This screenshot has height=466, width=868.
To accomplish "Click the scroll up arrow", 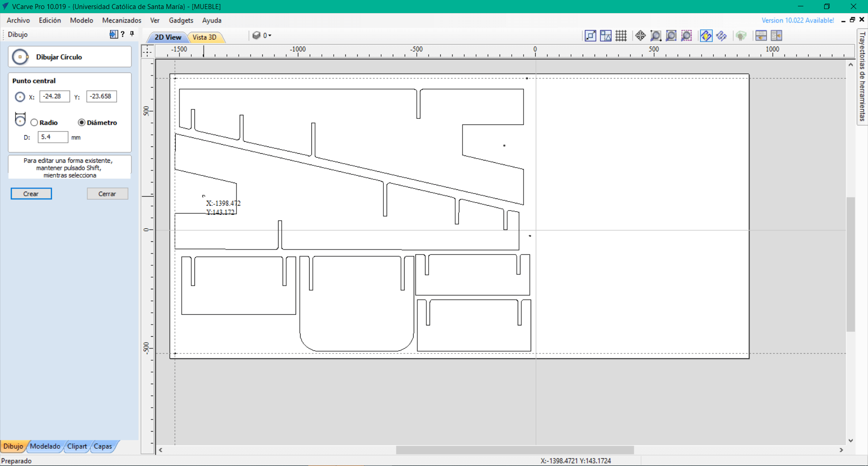I will click(x=851, y=65).
